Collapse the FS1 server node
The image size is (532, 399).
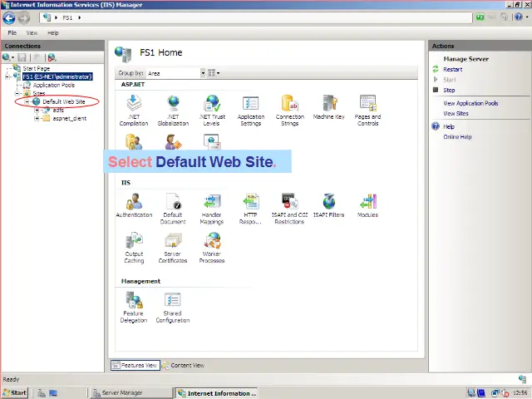tap(7, 76)
